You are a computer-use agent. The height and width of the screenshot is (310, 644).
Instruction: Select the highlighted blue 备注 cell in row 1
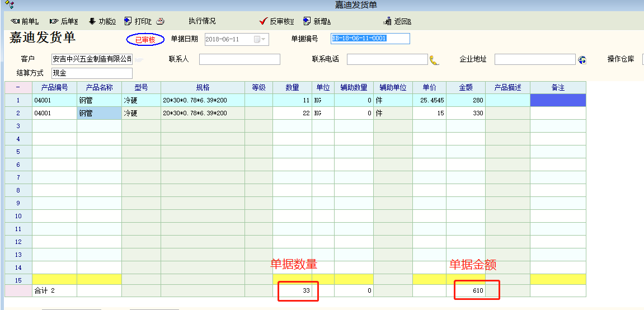point(558,100)
